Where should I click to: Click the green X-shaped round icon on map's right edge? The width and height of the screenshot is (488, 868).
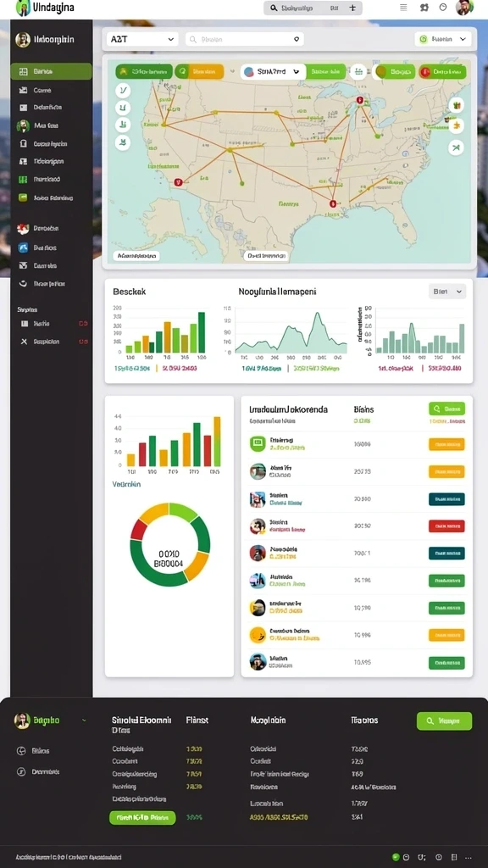point(456,147)
